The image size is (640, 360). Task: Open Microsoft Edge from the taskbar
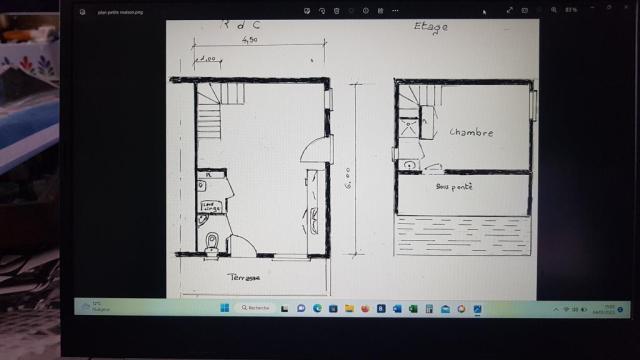click(317, 309)
